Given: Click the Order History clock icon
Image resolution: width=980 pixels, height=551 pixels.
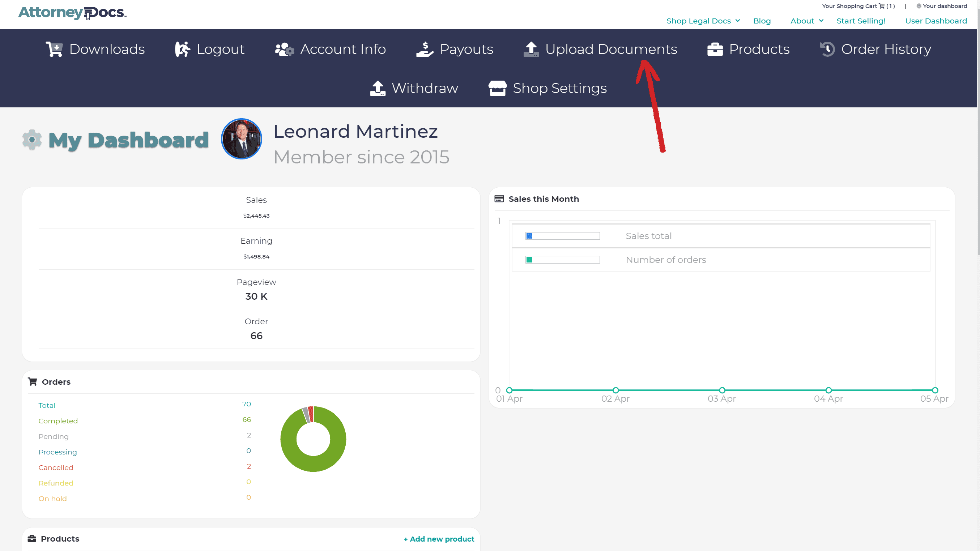Looking at the screenshot, I should pyautogui.click(x=827, y=49).
